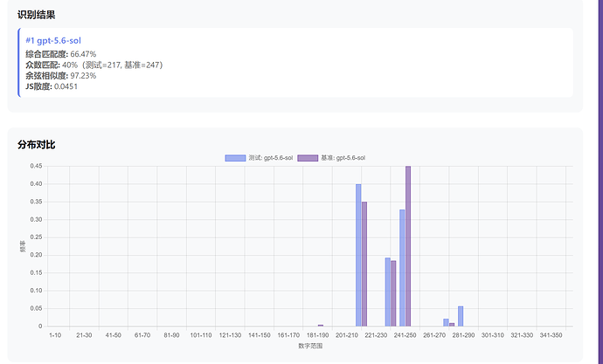
Task: Click the y-axis value 0.20
Action: 36,255
